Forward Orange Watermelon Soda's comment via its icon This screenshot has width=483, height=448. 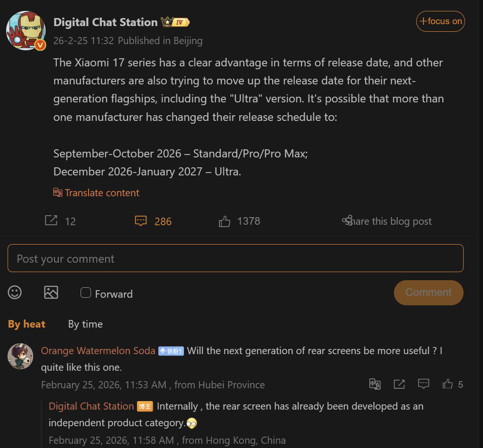tap(399, 384)
